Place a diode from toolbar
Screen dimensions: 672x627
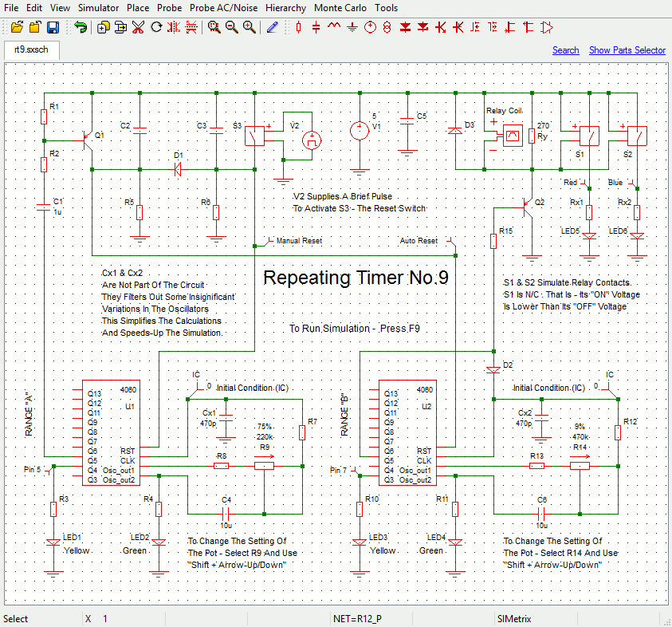[405, 27]
